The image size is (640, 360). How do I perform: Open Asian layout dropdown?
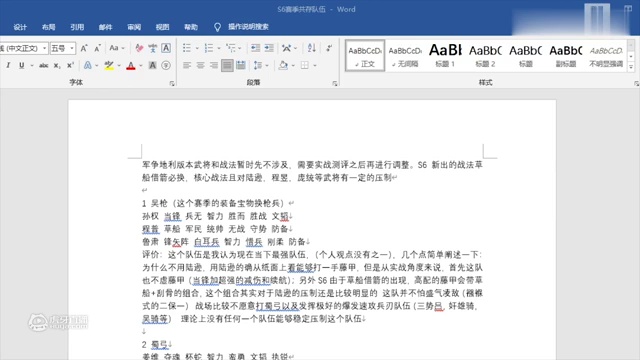point(289,48)
